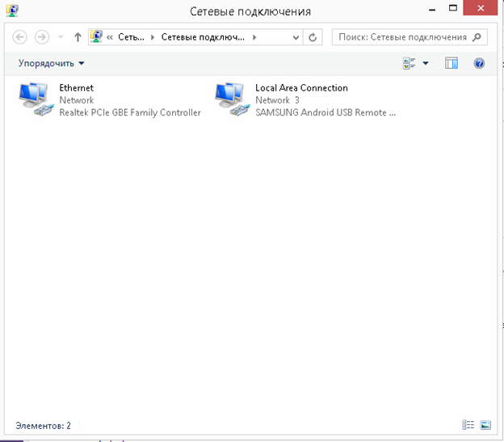Image resolution: width=504 pixels, height=442 pixels.
Task: Click the Forward navigation arrow
Action: [42, 37]
